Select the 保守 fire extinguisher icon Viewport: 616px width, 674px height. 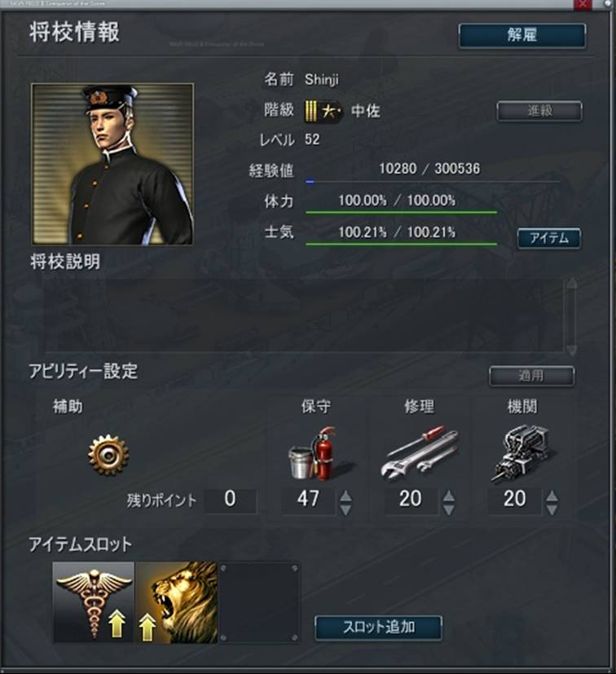[313, 453]
